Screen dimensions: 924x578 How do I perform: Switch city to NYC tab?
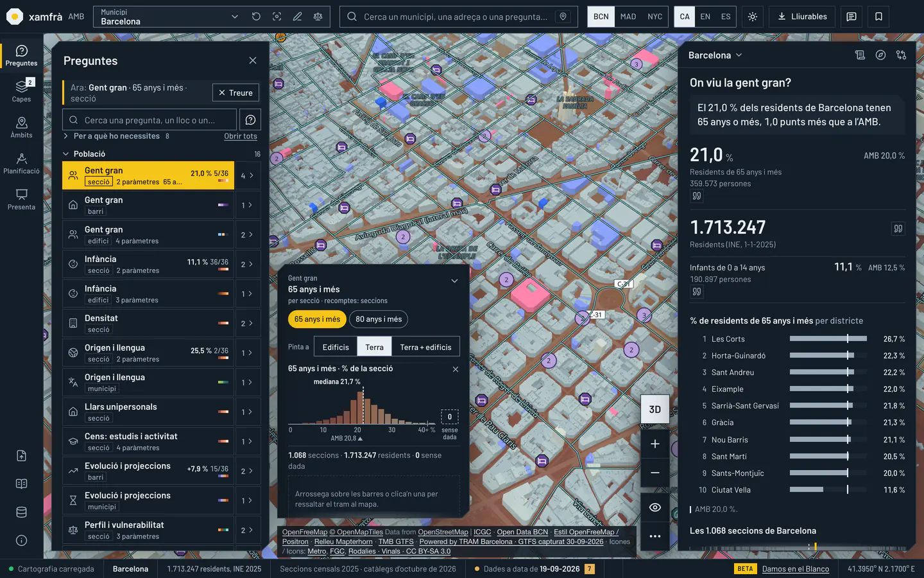(654, 17)
